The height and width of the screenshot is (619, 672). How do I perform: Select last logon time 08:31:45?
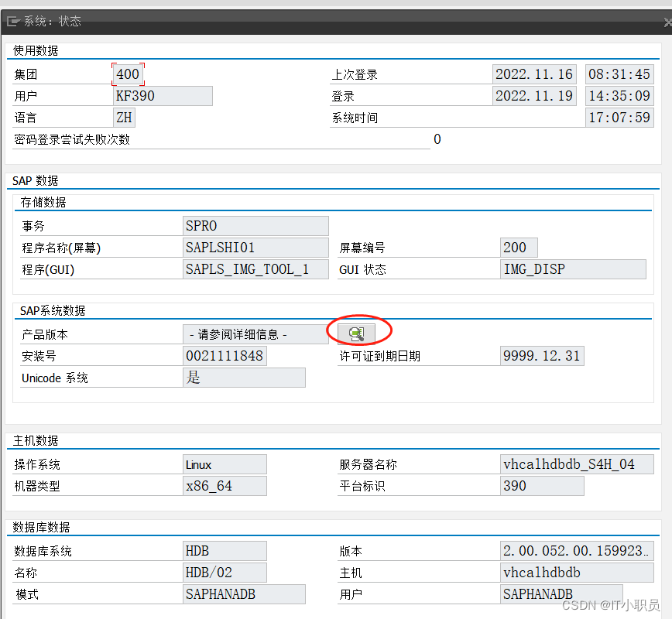pos(619,74)
